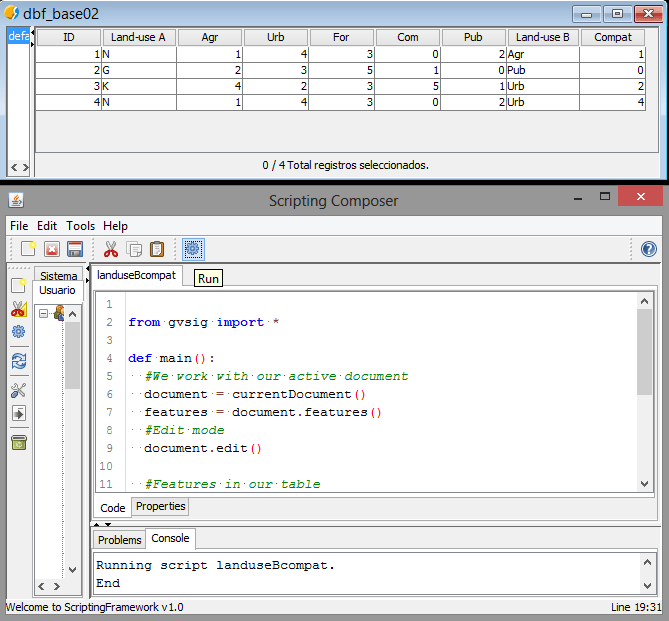
Task: Open the File menu
Action: (19, 226)
